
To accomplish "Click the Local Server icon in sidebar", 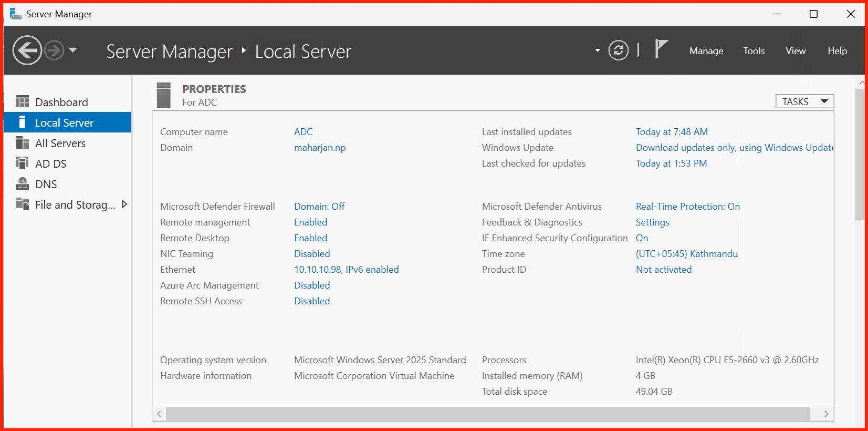I will point(22,122).
